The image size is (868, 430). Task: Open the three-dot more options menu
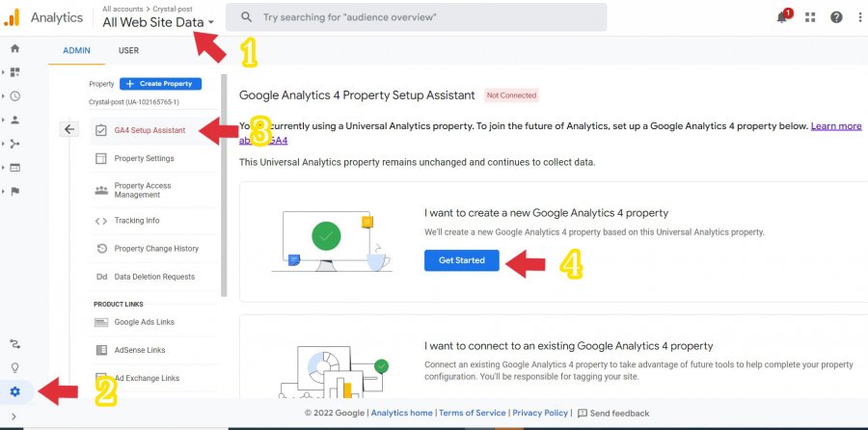[x=858, y=17]
